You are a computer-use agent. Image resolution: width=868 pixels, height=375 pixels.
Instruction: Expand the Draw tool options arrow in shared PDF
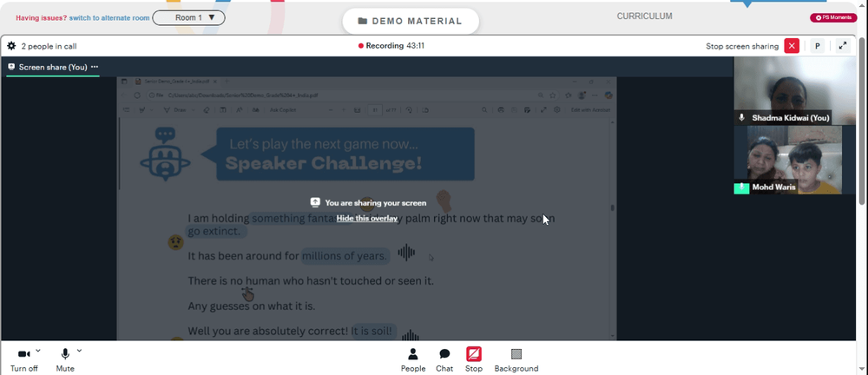point(194,109)
